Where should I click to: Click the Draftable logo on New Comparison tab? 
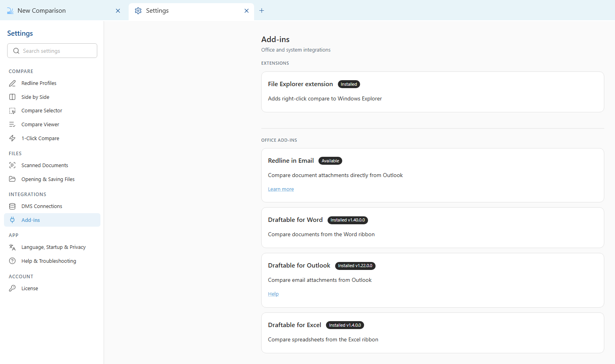(x=10, y=11)
